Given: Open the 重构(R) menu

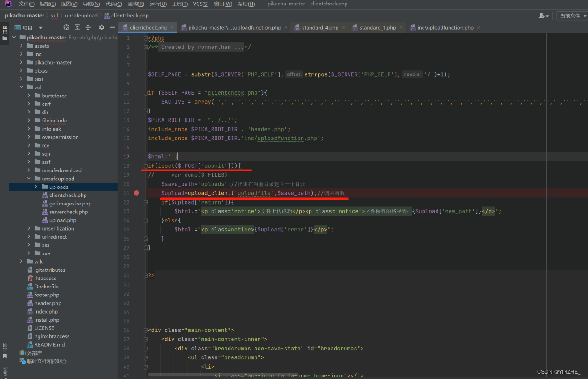Looking at the screenshot, I should (136, 4).
